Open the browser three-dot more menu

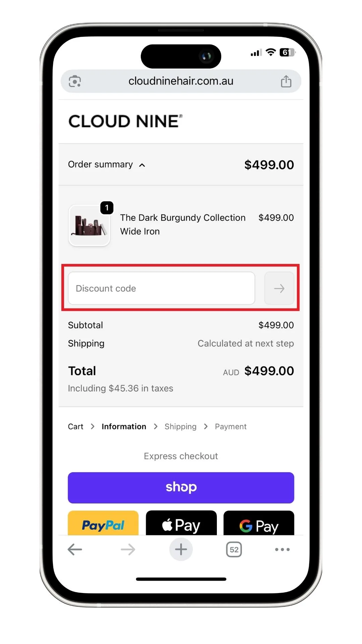click(282, 549)
